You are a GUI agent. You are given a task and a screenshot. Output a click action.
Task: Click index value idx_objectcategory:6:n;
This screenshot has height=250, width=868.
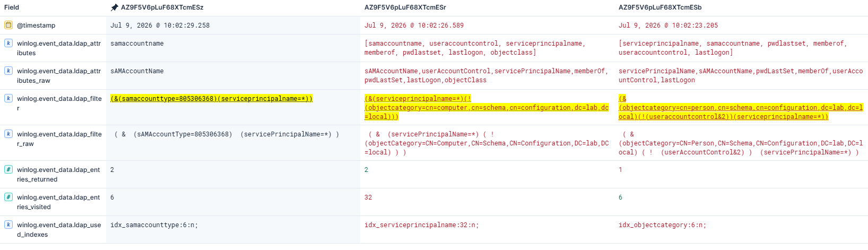662,225
